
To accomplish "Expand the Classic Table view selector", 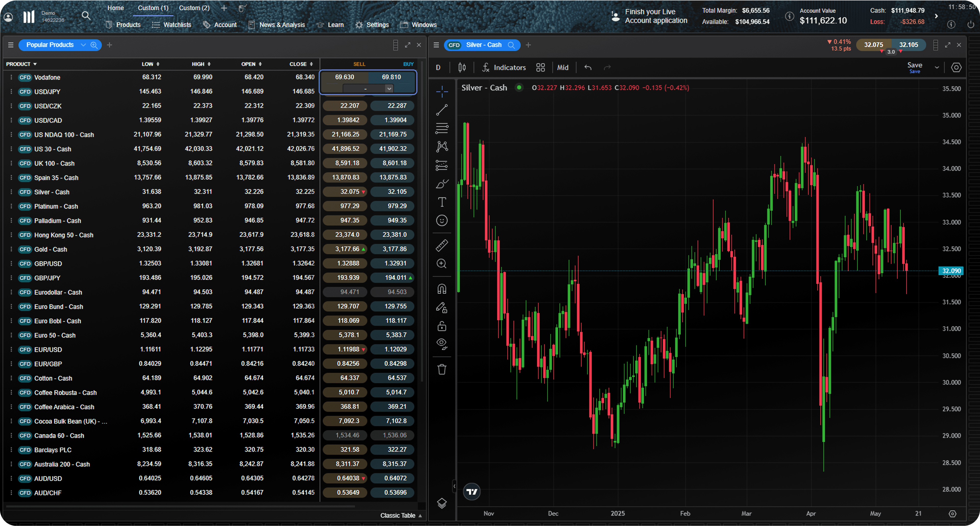I will pos(401,515).
